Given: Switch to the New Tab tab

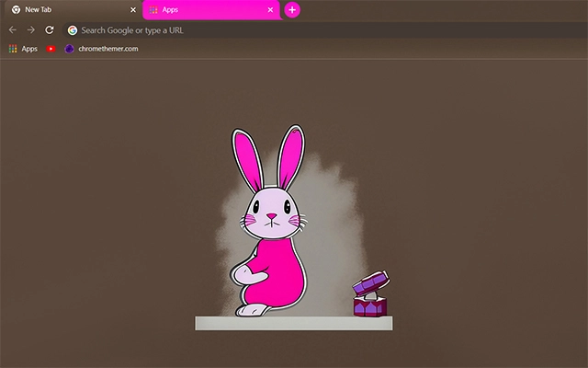Looking at the screenshot, I should coord(73,10).
